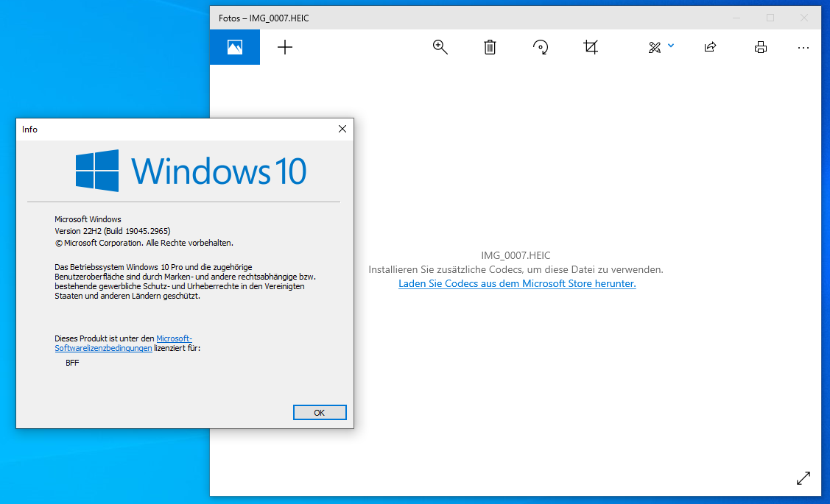Print the image with the printer icon
Viewport: 830px width, 504px height.
tap(761, 47)
